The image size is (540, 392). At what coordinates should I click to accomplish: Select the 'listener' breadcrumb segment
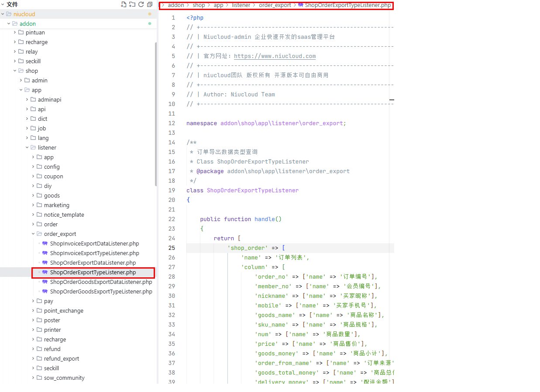[241, 5]
